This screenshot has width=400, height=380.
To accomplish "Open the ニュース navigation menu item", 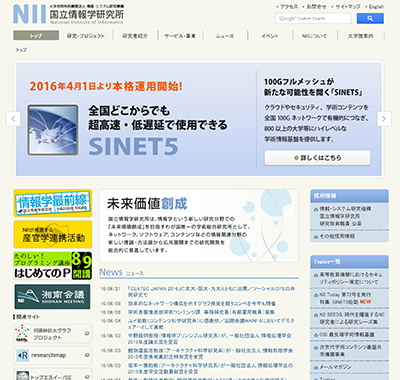I will click(225, 36).
